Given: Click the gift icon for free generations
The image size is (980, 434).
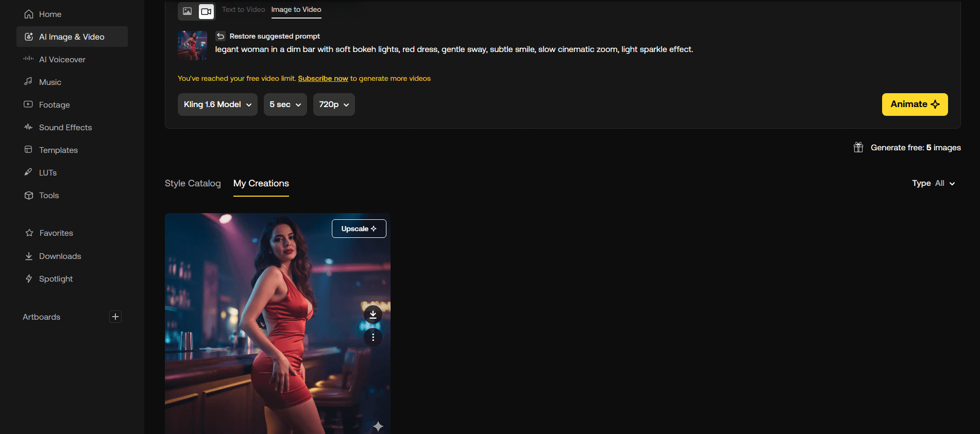Looking at the screenshot, I should (858, 147).
